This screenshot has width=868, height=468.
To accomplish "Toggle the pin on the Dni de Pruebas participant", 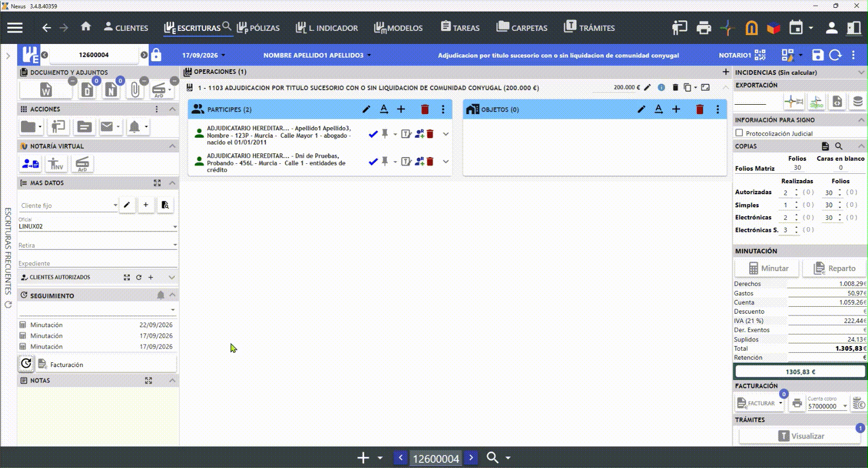I will (385, 162).
